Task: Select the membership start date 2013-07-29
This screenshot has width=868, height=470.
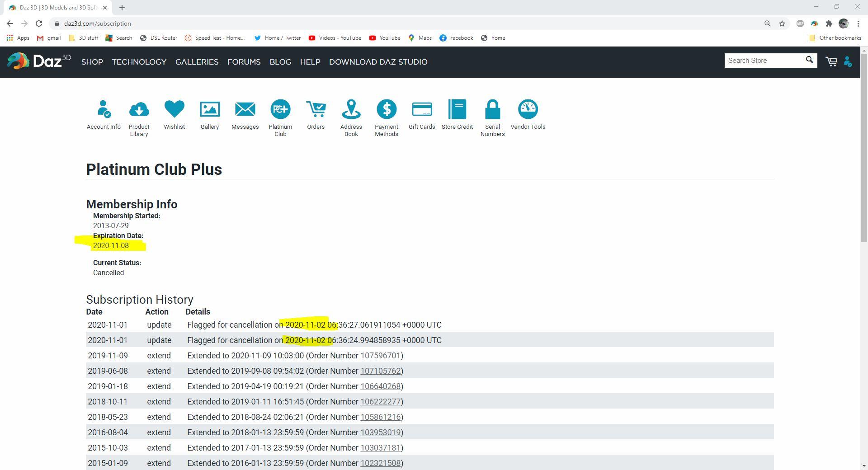Action: click(x=111, y=226)
